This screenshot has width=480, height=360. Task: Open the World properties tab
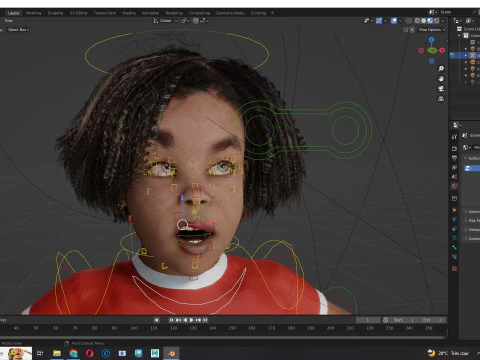click(x=454, y=186)
